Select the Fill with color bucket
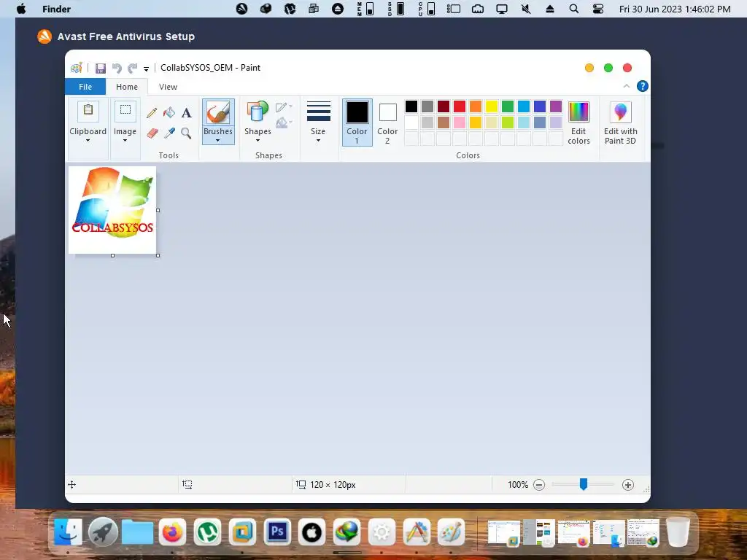Viewport: 747px width, 560px height. pyautogui.click(x=169, y=113)
